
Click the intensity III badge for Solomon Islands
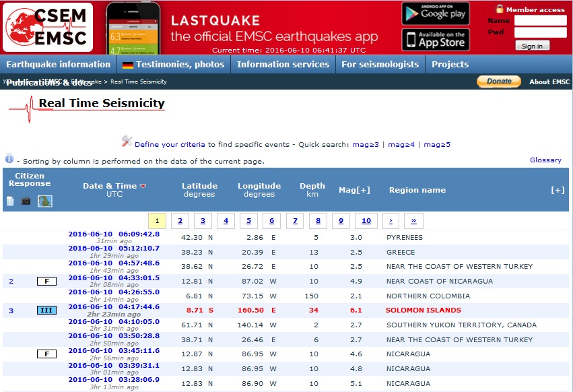coord(46,311)
